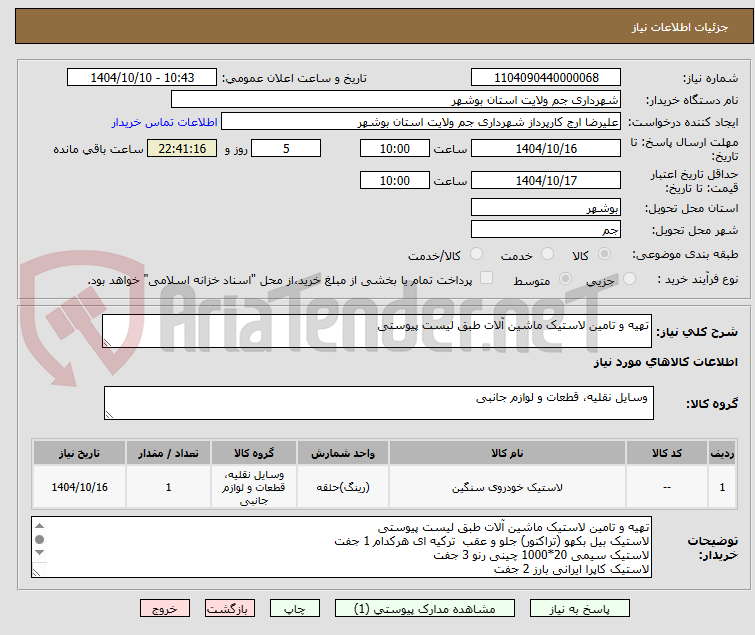Screen dimensions: 755x635
Task: Open 'اطلاعات تماس خریدار' link
Action: click(x=165, y=122)
